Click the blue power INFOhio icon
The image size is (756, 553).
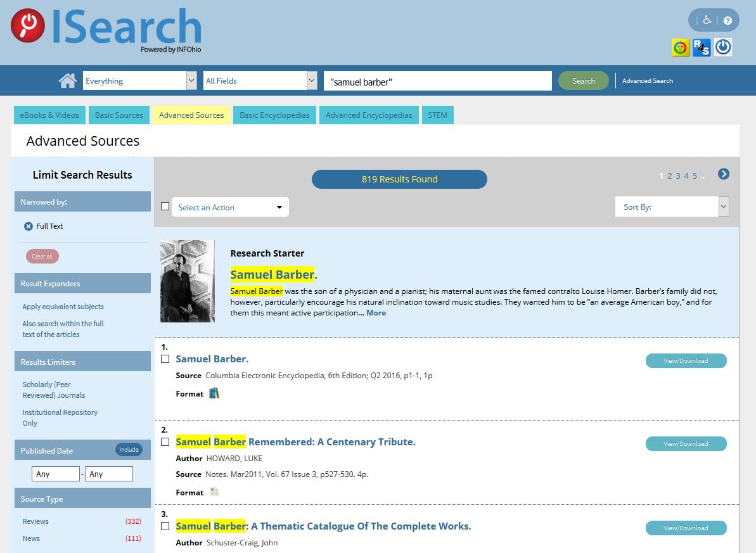(723, 48)
